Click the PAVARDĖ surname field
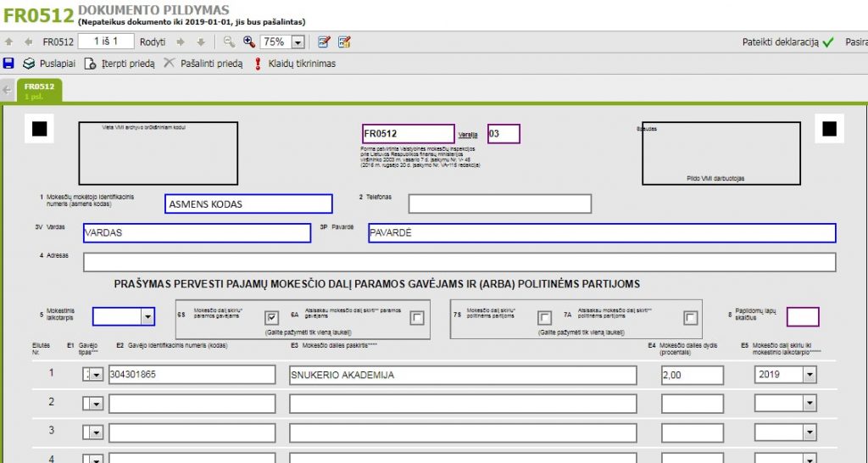Viewport: 868px width, 463px height. 602,233
